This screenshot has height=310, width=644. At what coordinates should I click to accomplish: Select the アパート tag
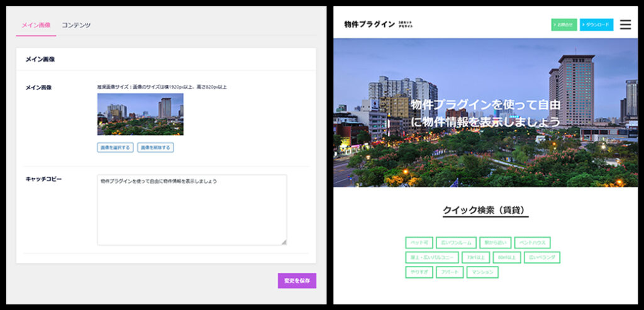coord(450,272)
